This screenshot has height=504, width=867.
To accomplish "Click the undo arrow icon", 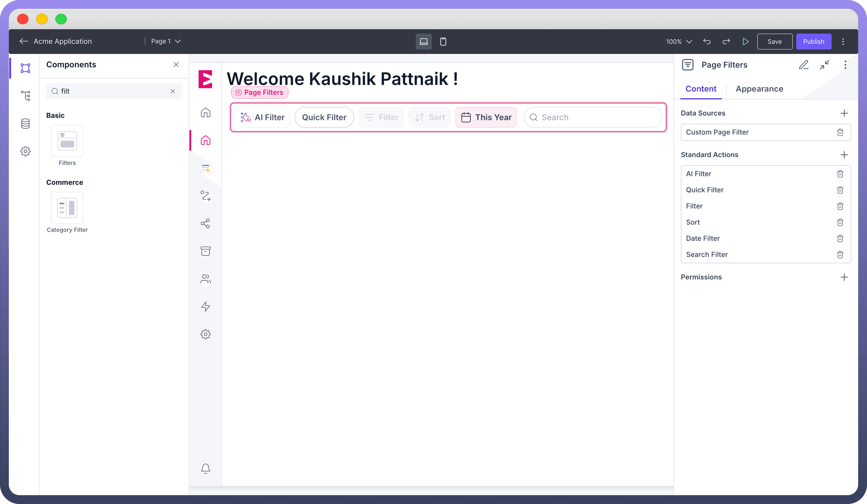I will 707,42.
